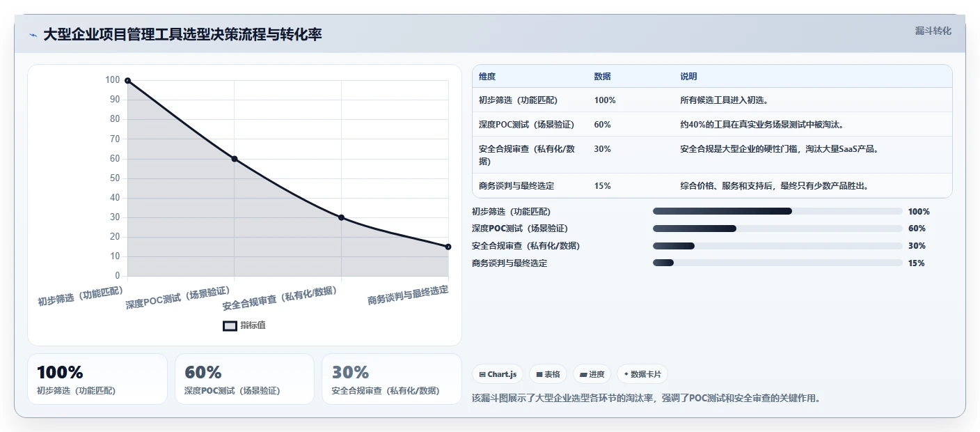This screenshot has height=432, width=980.
Task: Click the 表格 tag
Action: click(548, 374)
